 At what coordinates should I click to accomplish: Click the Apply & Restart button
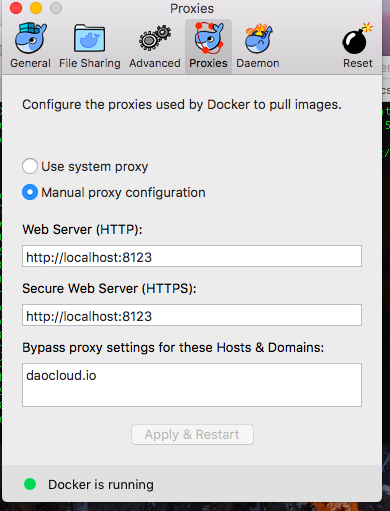pyautogui.click(x=192, y=434)
